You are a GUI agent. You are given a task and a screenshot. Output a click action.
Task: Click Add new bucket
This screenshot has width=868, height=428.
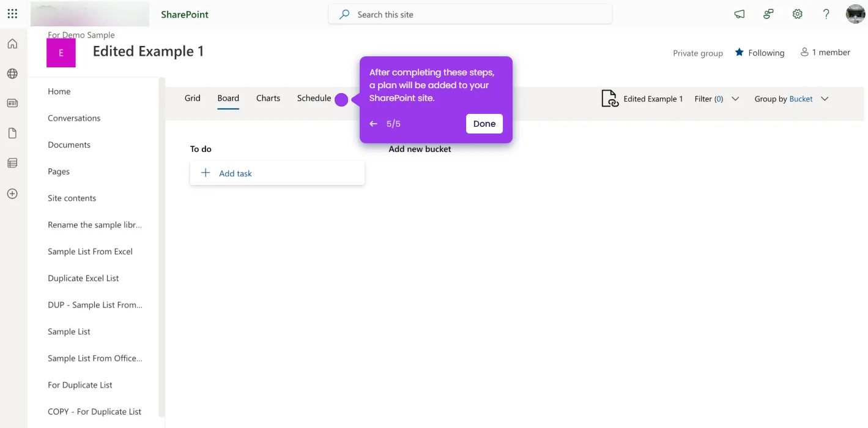pos(420,149)
